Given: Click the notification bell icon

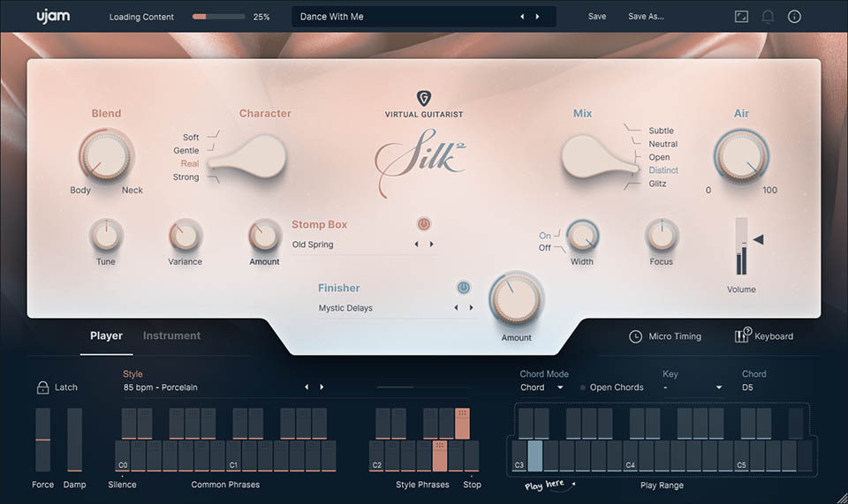Looking at the screenshot, I should coord(768,17).
